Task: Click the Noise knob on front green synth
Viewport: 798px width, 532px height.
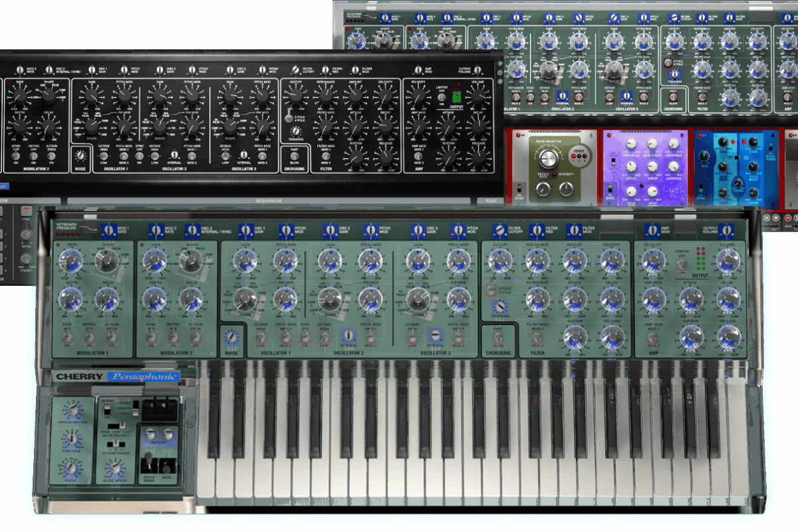Action: pyautogui.click(x=233, y=337)
